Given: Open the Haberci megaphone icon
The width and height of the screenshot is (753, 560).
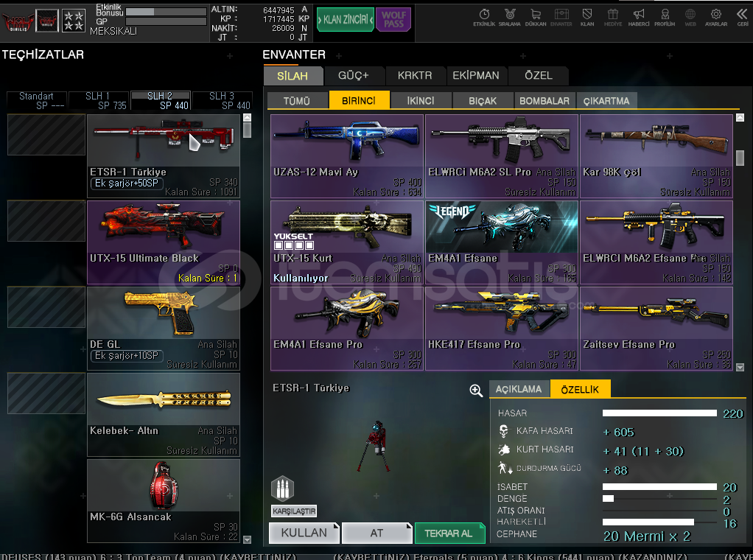Looking at the screenshot, I should pyautogui.click(x=639, y=17).
